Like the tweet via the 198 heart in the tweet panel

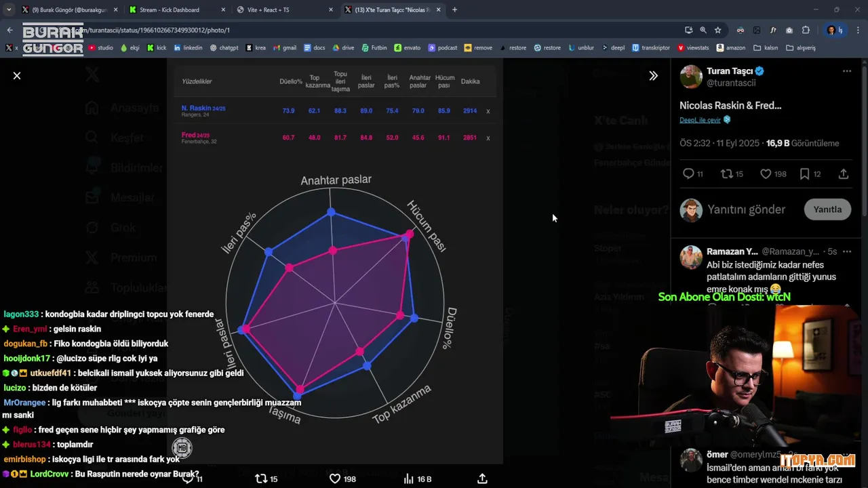(773, 174)
